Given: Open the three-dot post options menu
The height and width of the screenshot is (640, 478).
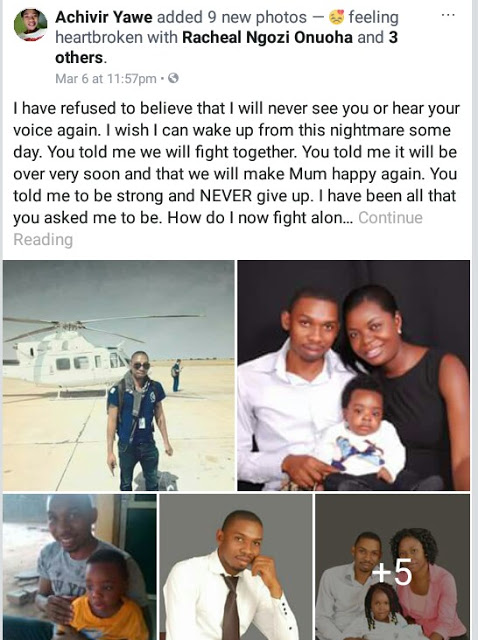Looking at the screenshot, I should pyautogui.click(x=448, y=16).
